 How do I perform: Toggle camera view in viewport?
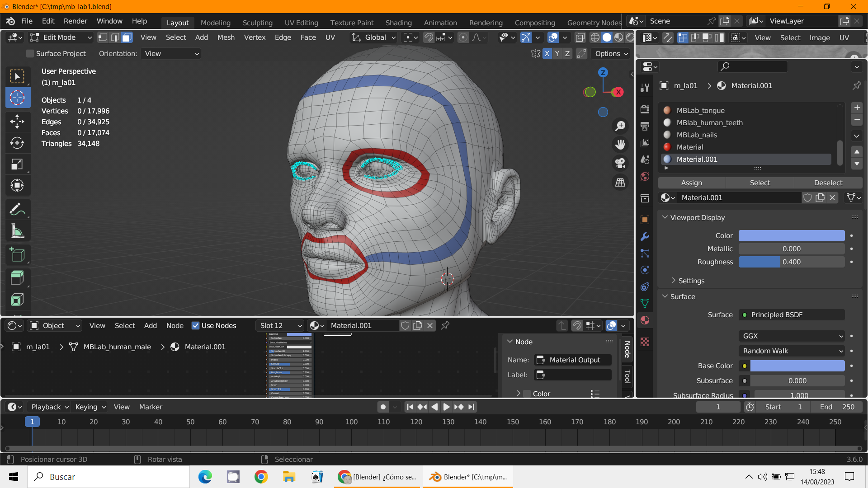coord(620,163)
